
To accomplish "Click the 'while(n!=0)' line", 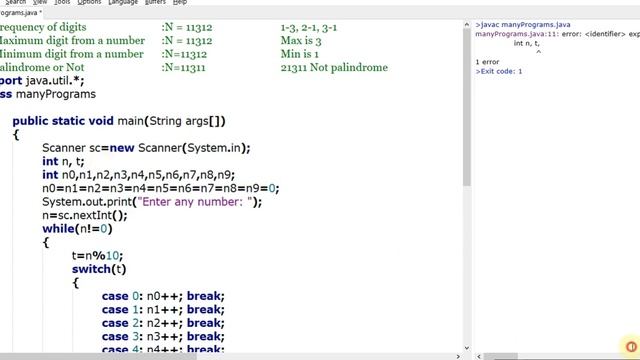I will [77, 229].
